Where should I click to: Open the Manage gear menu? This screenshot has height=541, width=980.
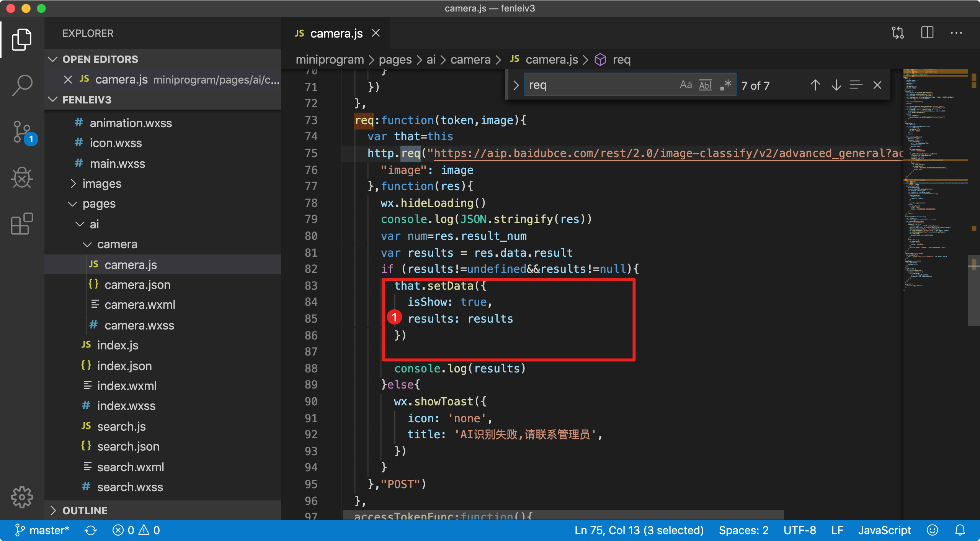(22, 497)
